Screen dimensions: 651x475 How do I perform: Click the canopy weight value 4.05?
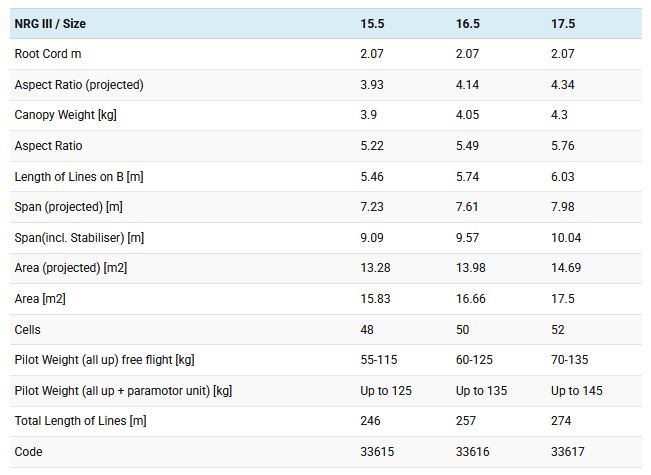[470, 115]
